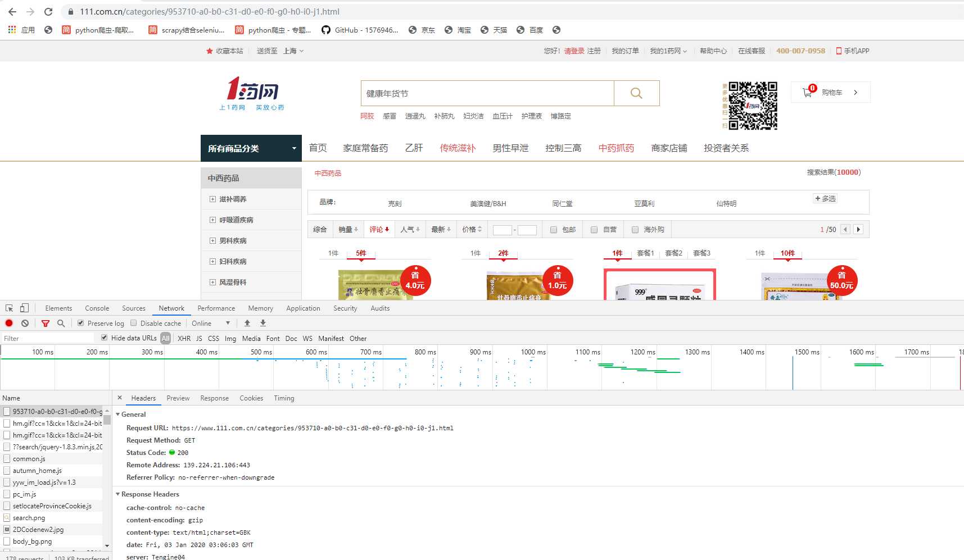This screenshot has width=964, height=560.
Task: Clear the network log
Action: 25,323
